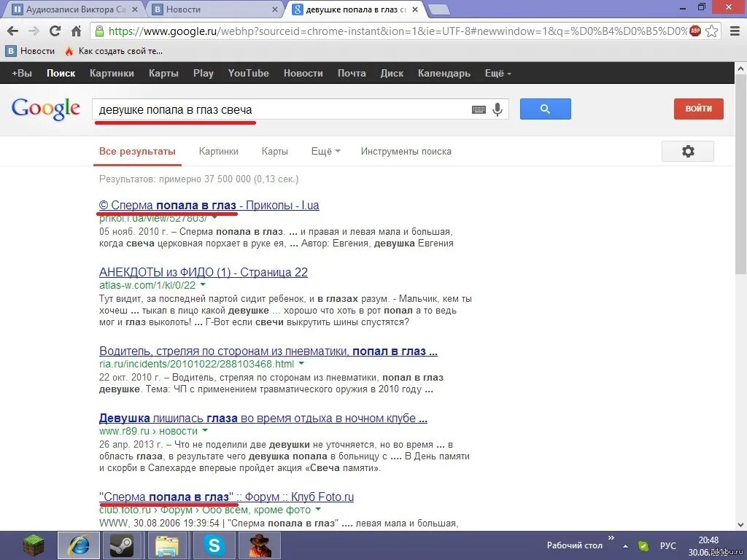Select the Картинки results tab
The width and height of the screenshot is (747, 560).
pyautogui.click(x=219, y=152)
